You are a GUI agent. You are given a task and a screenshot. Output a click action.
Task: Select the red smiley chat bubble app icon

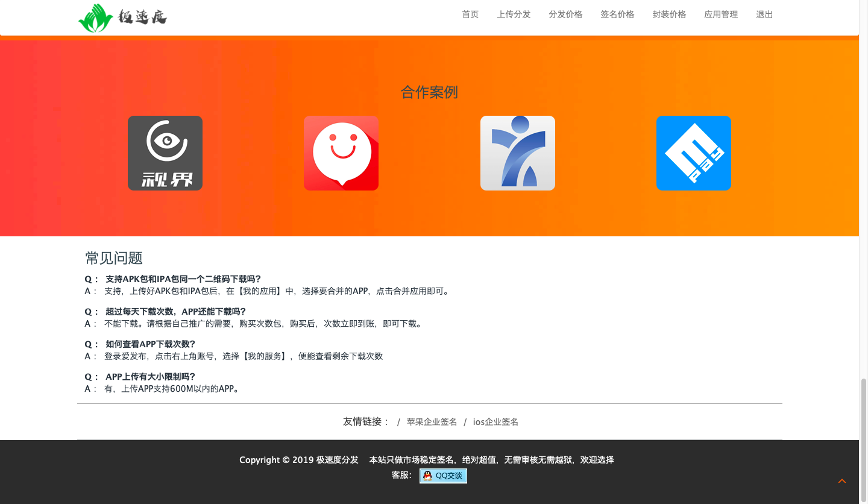coord(341,153)
